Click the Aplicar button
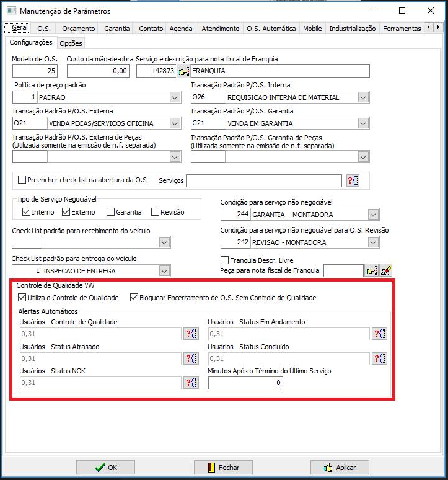Image resolution: width=448 pixels, height=480 pixels. tap(340, 468)
